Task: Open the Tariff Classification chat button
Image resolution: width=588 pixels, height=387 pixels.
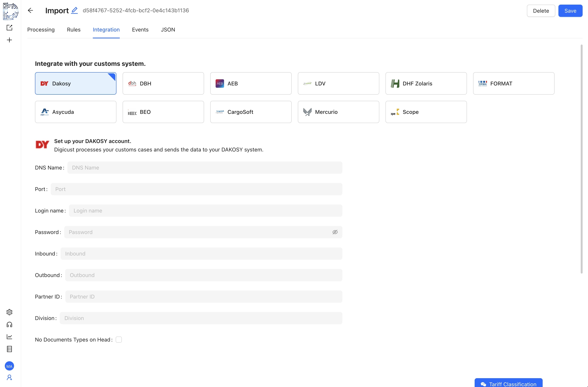Action: tap(508, 383)
